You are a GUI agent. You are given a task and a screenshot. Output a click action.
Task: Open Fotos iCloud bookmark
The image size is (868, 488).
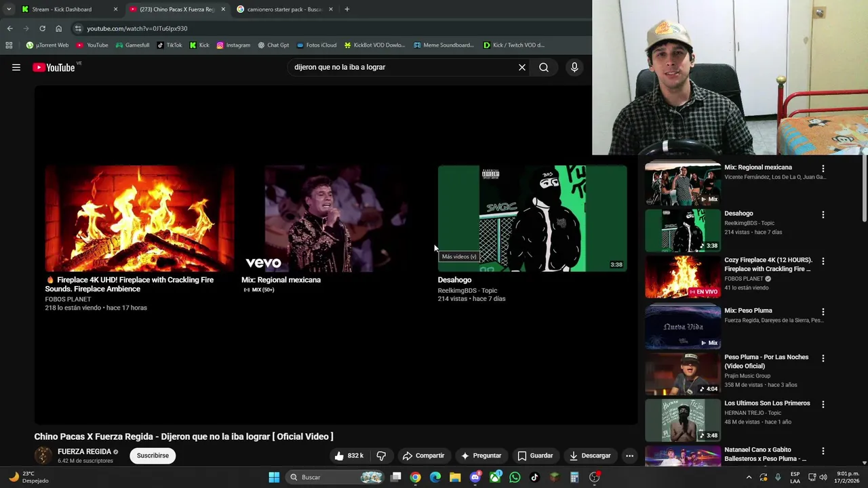click(x=316, y=45)
